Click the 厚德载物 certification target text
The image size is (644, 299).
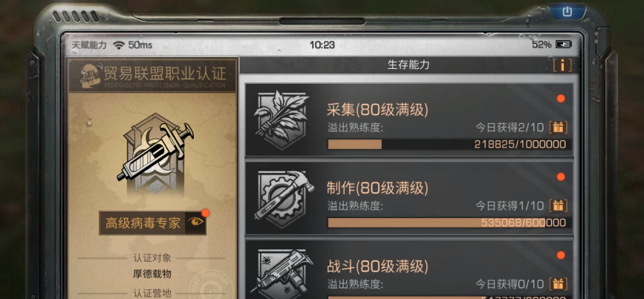click(152, 274)
